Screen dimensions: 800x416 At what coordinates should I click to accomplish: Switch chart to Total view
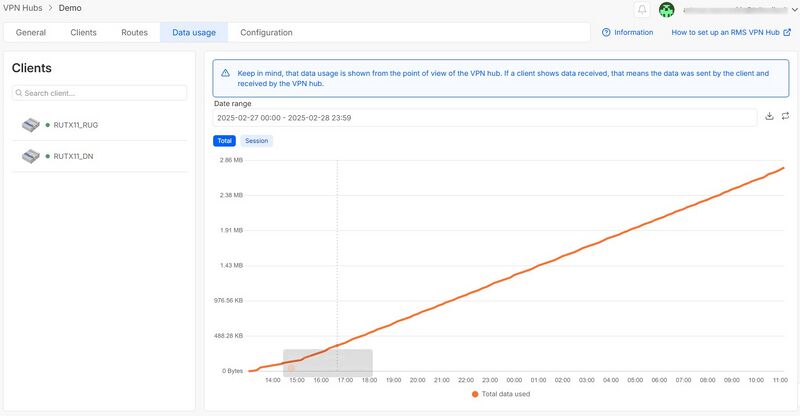coord(225,141)
